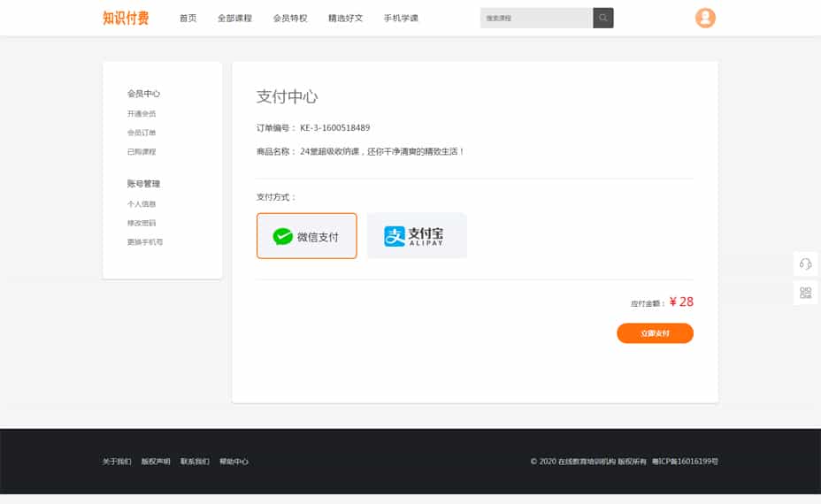Open 手机学课 in the top navigation
Screen dimensions: 821x504
401,18
